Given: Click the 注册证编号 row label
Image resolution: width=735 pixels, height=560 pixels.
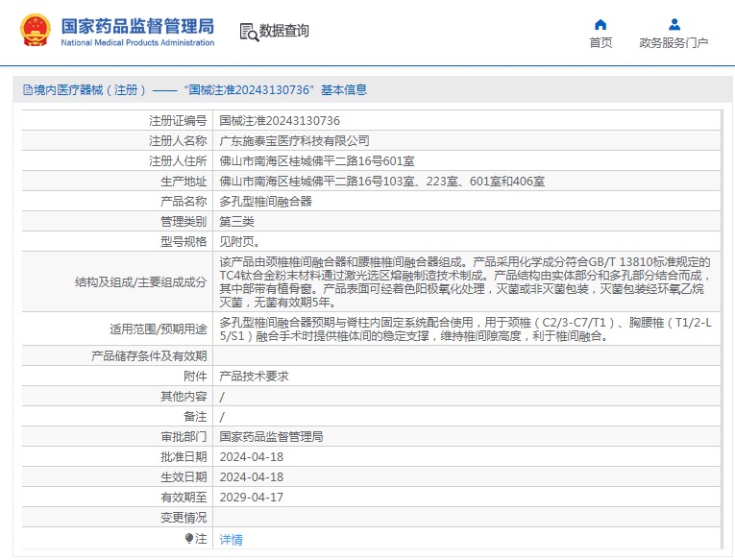Looking at the screenshot, I should pos(178,121).
